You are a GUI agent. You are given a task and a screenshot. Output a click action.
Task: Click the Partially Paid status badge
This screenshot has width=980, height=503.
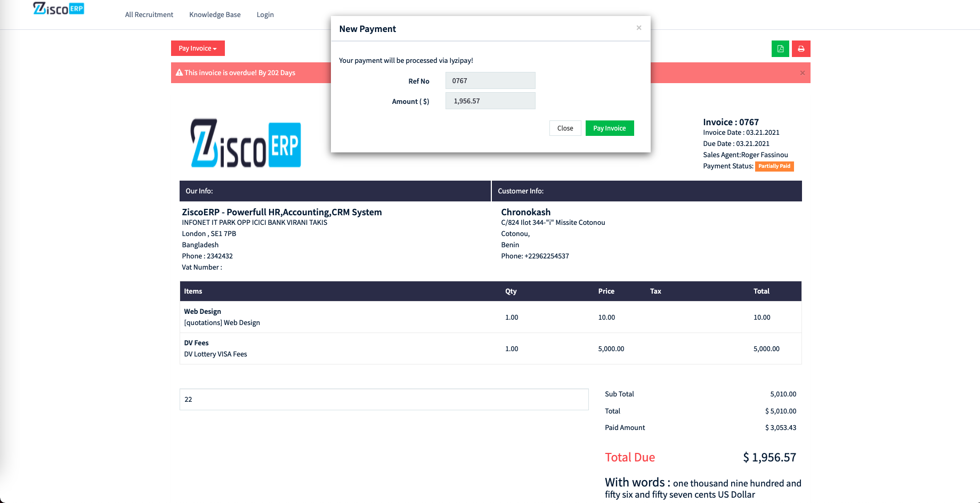pos(774,166)
